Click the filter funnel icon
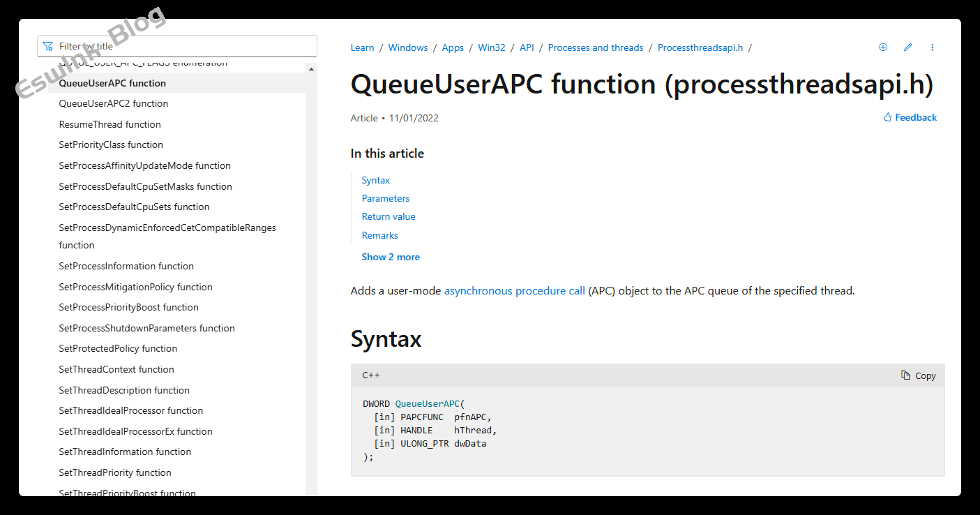 pyautogui.click(x=47, y=47)
